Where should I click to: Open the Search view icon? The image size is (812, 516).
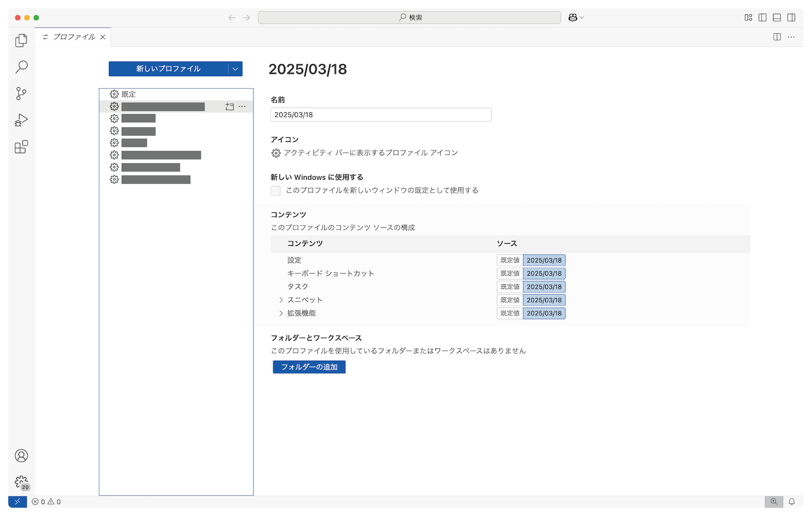click(21, 67)
